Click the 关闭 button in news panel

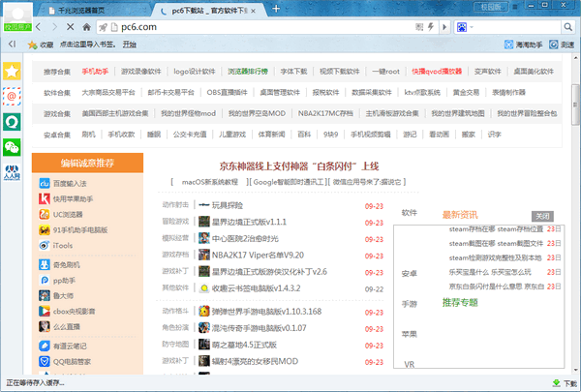(542, 216)
